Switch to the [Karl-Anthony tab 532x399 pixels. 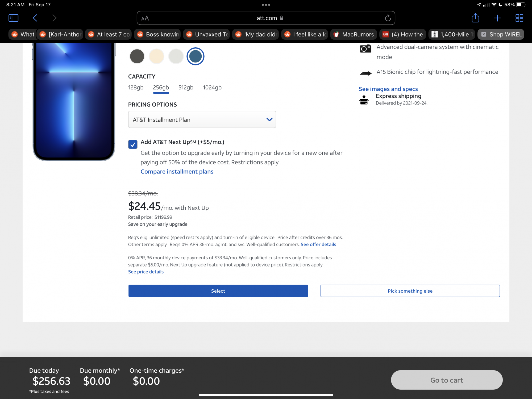61,34
